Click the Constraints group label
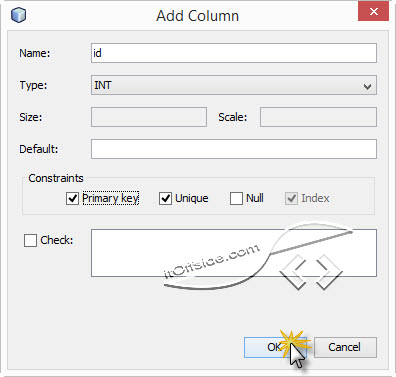Screen dimensions: 396x377 pyautogui.click(x=56, y=178)
